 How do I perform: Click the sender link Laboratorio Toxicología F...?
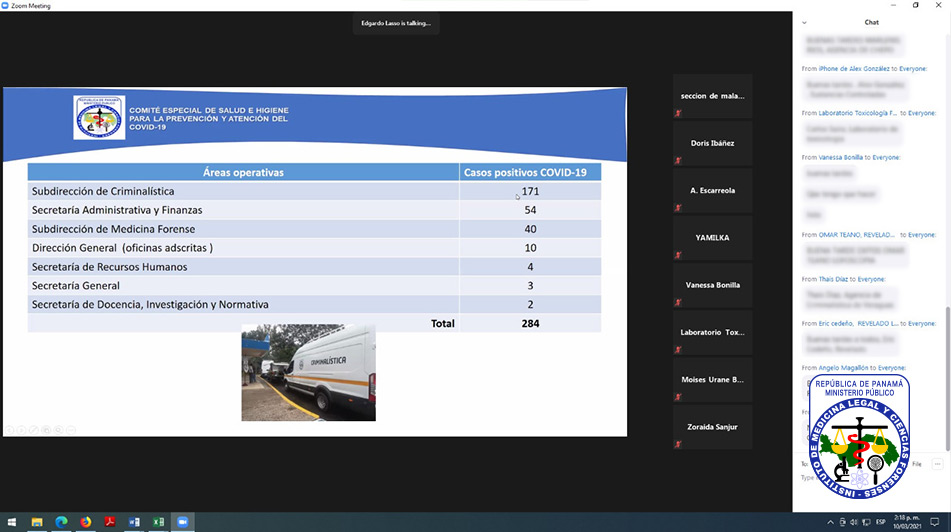tap(858, 113)
